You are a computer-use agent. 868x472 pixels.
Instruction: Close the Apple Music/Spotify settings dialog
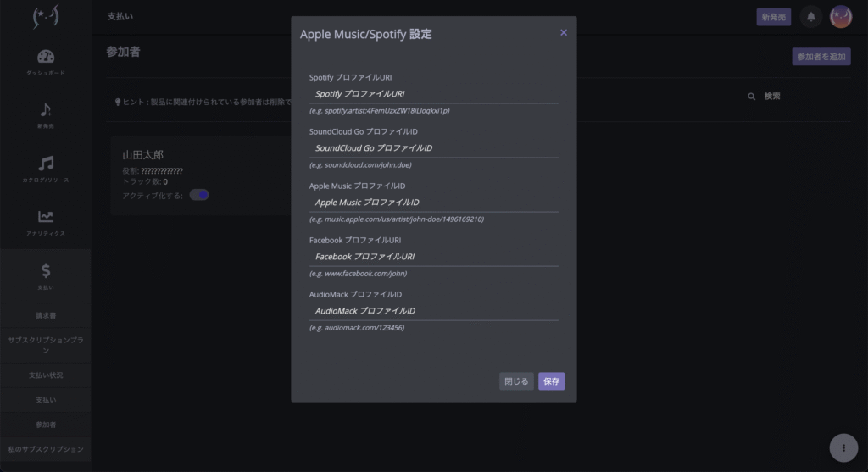click(564, 33)
